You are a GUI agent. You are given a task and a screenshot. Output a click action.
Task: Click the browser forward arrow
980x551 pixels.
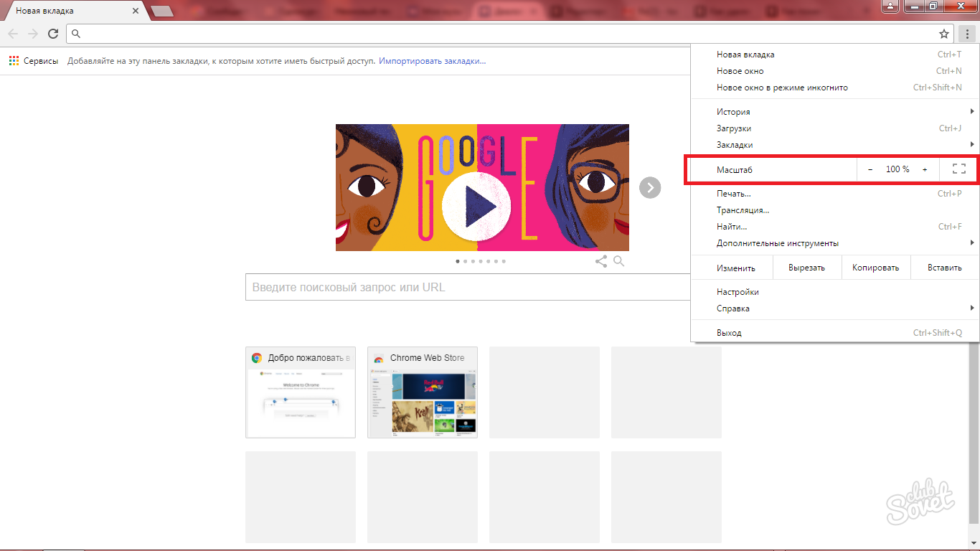(33, 34)
